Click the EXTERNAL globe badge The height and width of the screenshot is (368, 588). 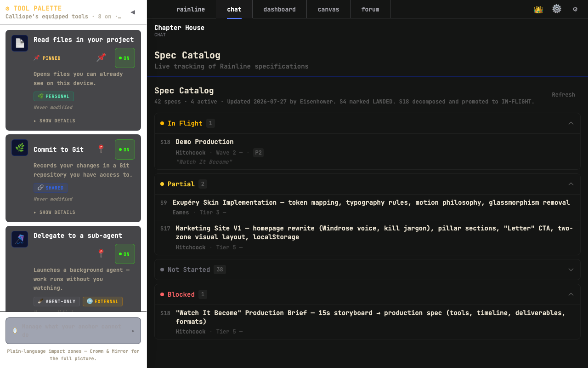pos(102,301)
